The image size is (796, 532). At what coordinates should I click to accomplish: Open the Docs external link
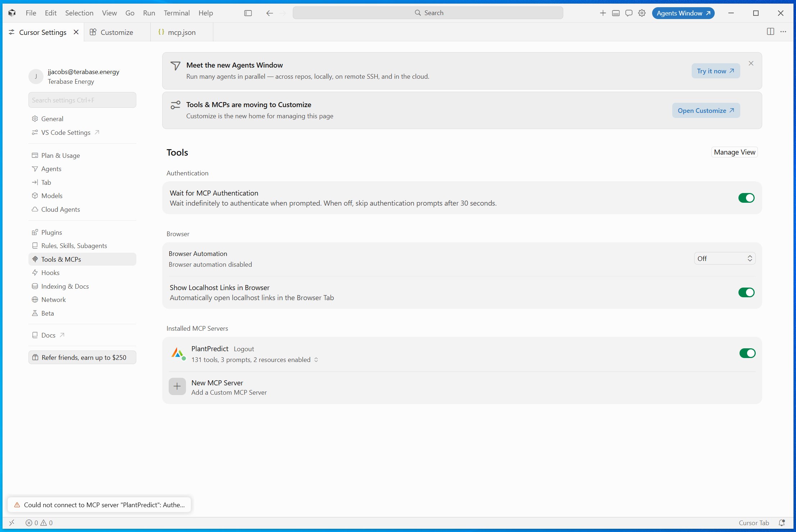pyautogui.click(x=82, y=335)
